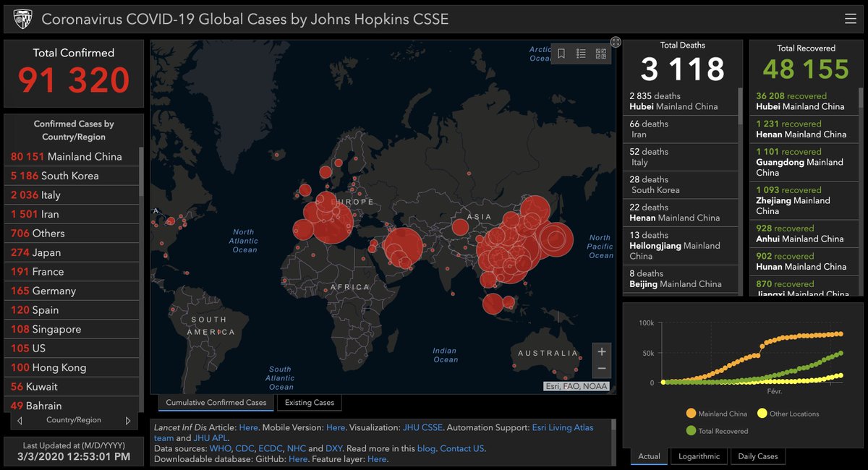Select Japan in the country list

(x=72, y=252)
